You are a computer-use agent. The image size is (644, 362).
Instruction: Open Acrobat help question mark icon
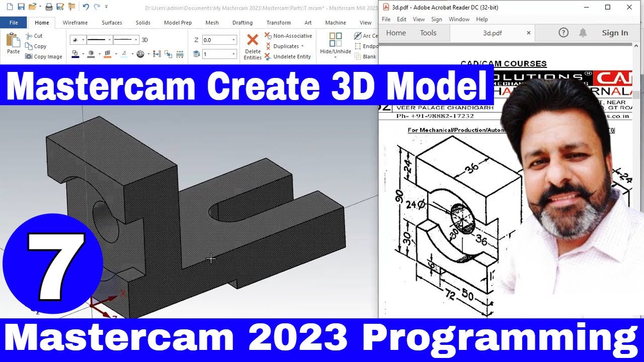(x=563, y=33)
